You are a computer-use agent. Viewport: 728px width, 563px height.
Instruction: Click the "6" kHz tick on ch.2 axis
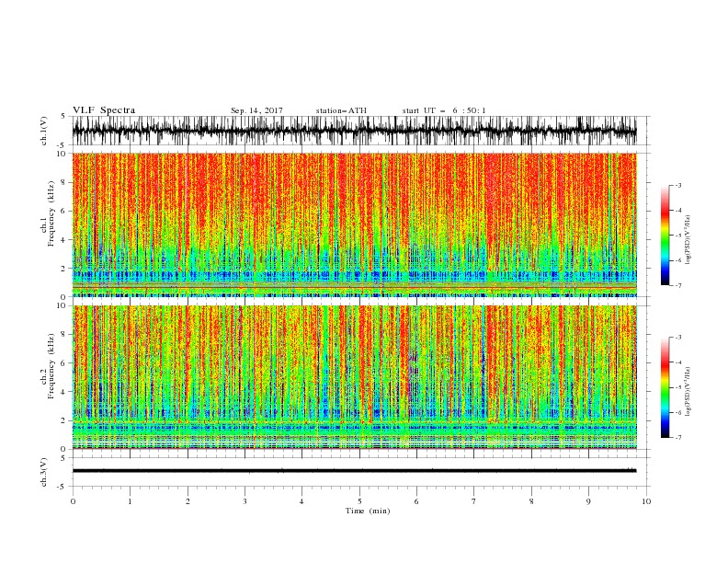[x=63, y=363]
